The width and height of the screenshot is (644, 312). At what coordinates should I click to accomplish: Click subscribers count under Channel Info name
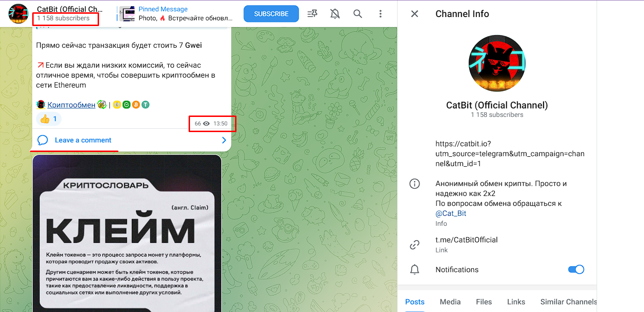pyautogui.click(x=497, y=115)
